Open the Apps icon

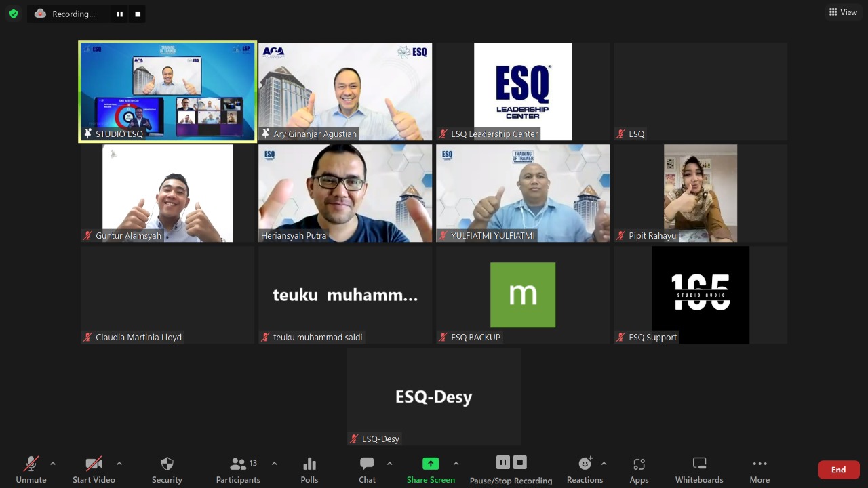639,469
